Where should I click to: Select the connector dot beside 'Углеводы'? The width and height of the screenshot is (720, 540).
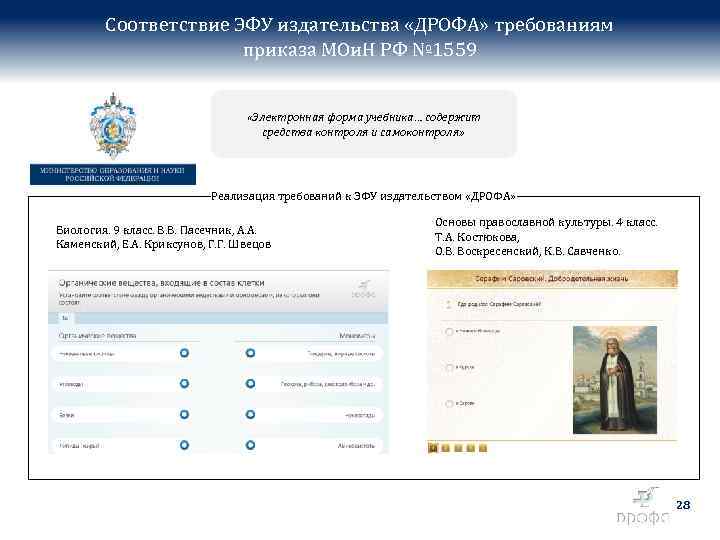[184, 383]
